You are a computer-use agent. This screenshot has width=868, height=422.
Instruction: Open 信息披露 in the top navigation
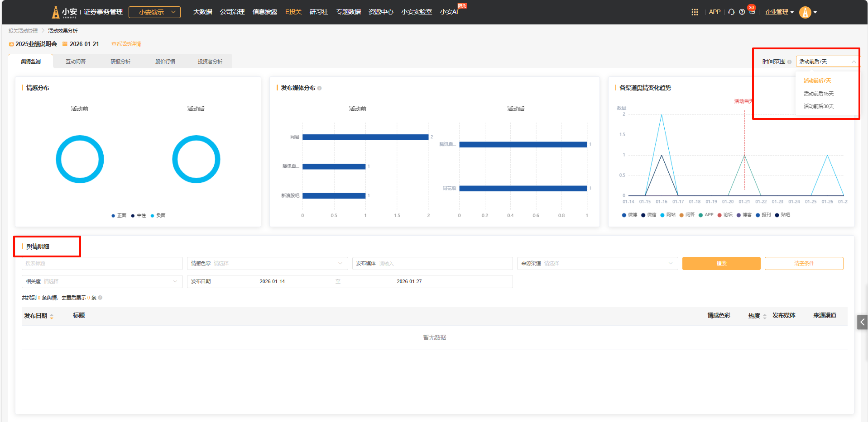[x=265, y=12]
